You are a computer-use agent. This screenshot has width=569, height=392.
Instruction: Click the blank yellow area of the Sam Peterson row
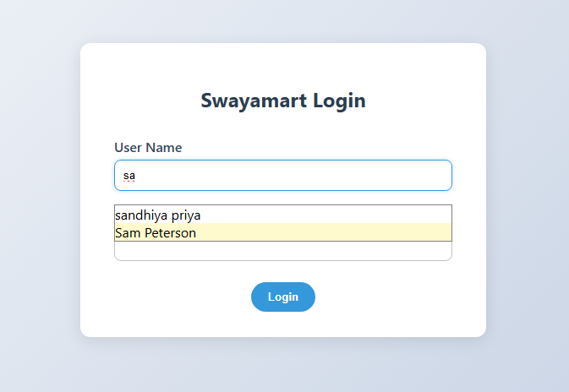click(355, 232)
